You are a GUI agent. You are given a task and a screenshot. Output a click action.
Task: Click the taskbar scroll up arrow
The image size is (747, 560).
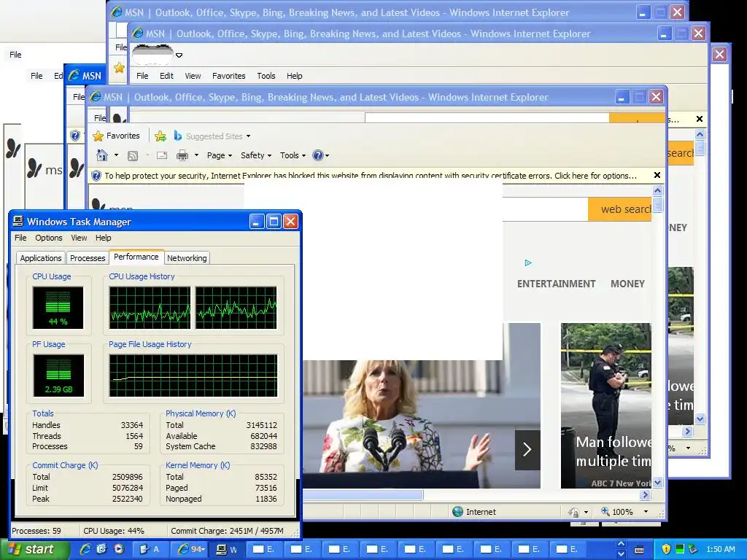point(622,544)
